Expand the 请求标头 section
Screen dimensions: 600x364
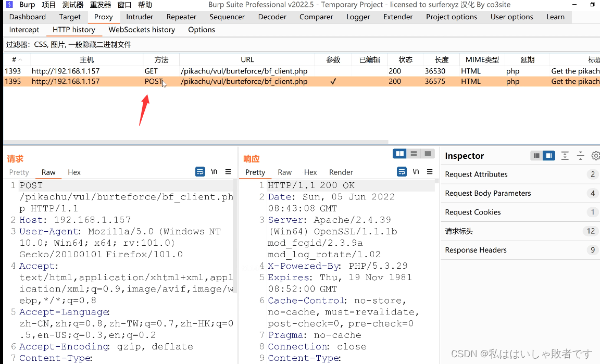pos(520,231)
